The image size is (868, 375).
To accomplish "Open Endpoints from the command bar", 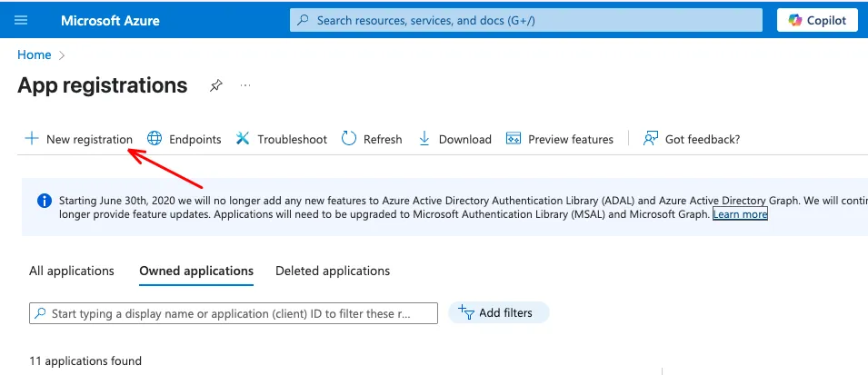I will 185,139.
